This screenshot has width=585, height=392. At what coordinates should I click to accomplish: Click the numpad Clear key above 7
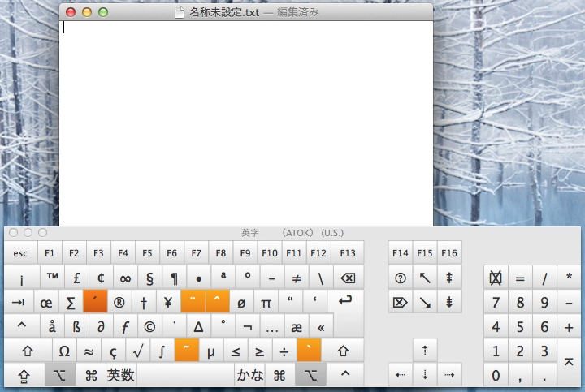(496, 278)
